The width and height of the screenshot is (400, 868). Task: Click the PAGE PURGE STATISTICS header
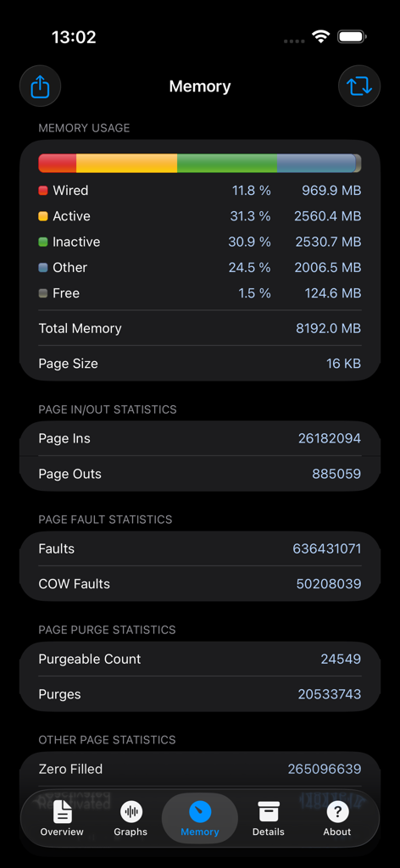107,630
